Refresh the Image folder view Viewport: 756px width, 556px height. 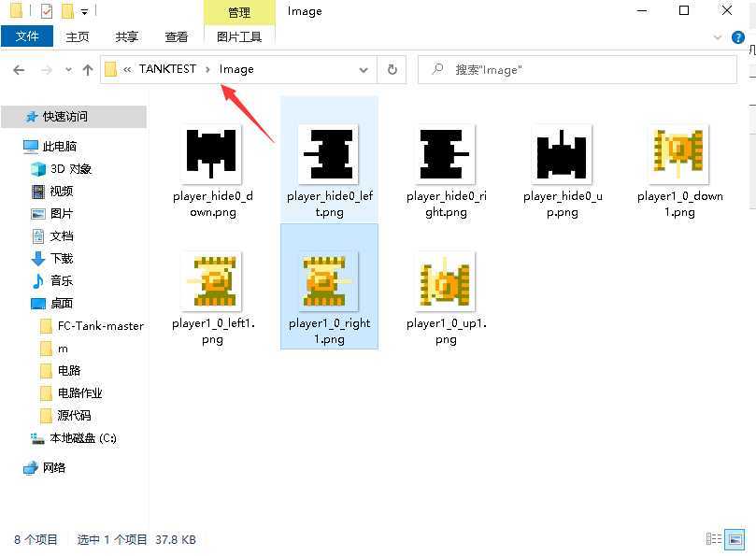click(x=392, y=70)
